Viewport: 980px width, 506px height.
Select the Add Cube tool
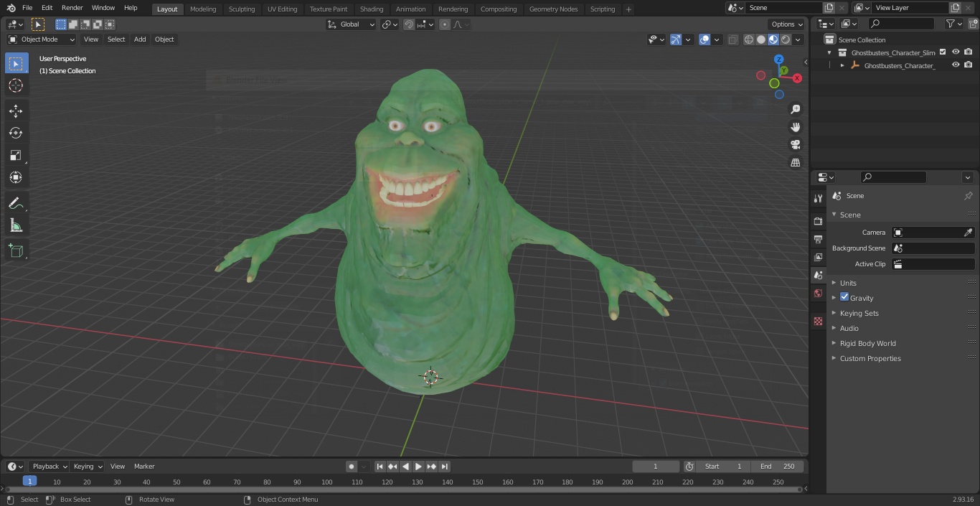coord(16,250)
